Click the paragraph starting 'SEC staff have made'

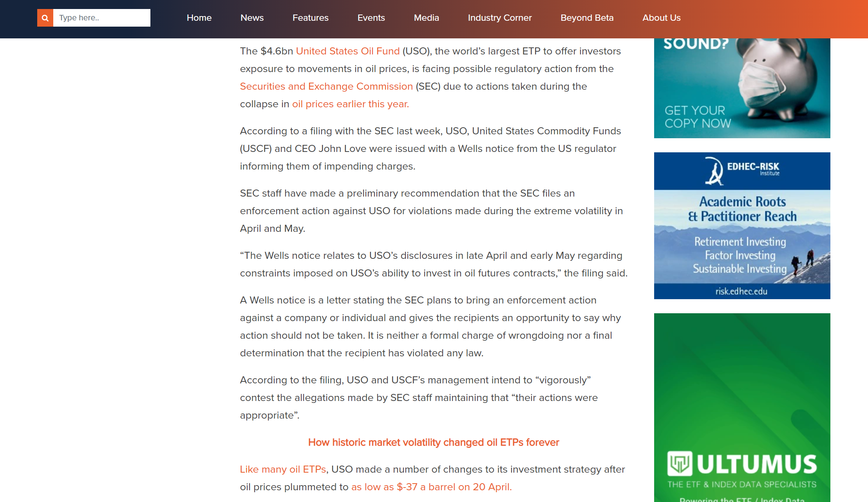(431, 211)
